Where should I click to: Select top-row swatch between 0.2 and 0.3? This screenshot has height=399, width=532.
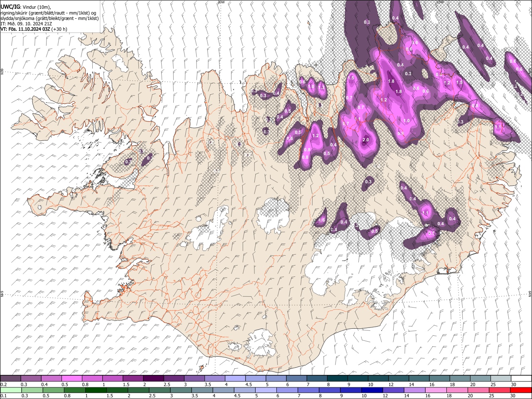(11, 379)
